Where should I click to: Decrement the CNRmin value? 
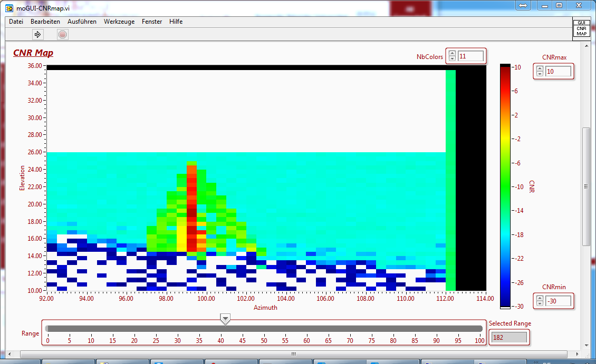(x=540, y=304)
